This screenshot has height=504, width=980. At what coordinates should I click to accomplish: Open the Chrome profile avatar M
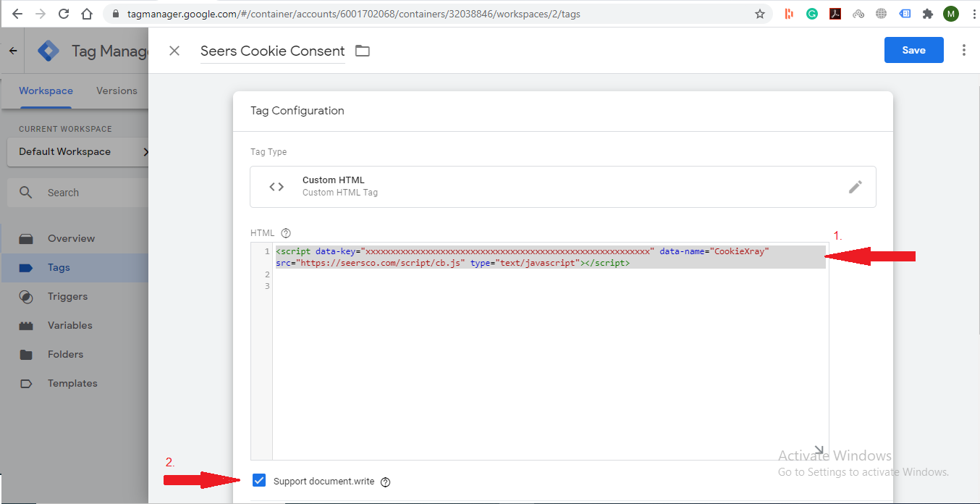(x=951, y=14)
